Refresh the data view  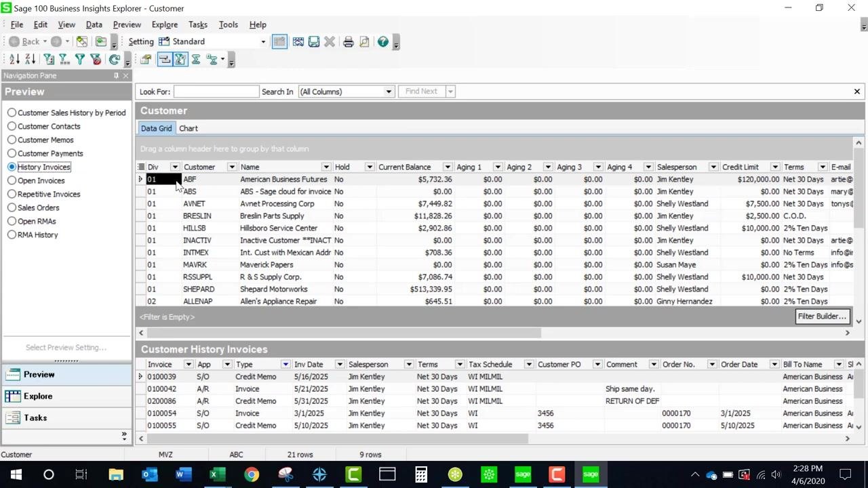(x=114, y=60)
